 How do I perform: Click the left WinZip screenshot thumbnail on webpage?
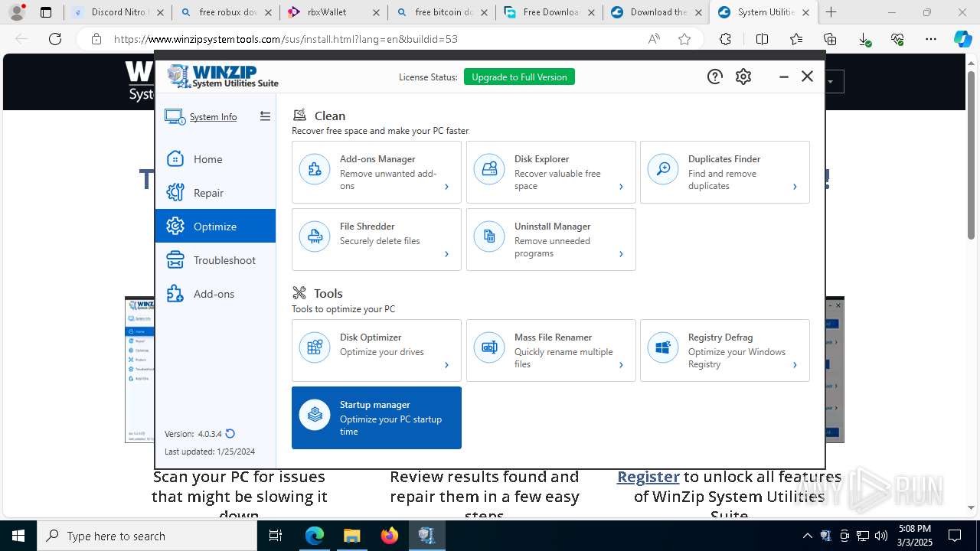click(x=139, y=370)
